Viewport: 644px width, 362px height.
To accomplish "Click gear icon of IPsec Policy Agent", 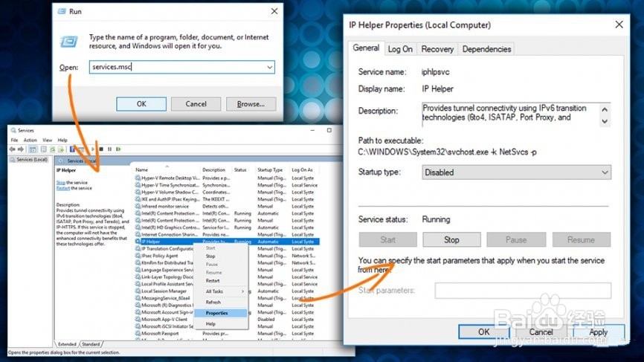I will (x=138, y=255).
